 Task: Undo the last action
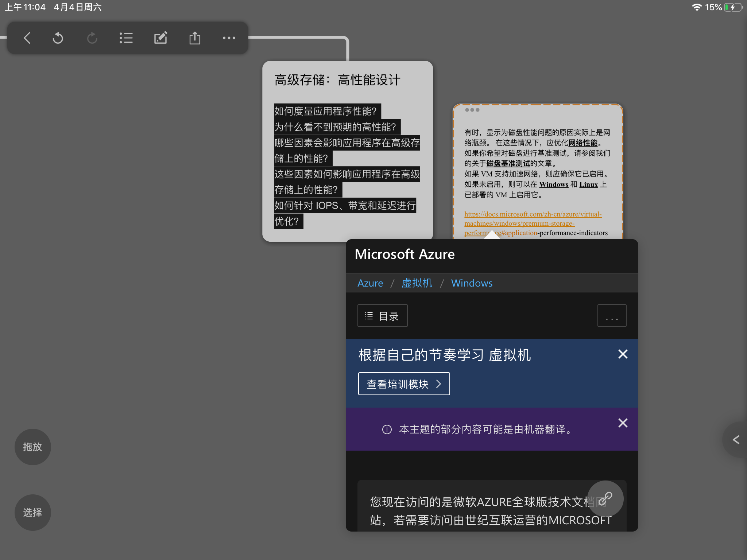point(58,38)
